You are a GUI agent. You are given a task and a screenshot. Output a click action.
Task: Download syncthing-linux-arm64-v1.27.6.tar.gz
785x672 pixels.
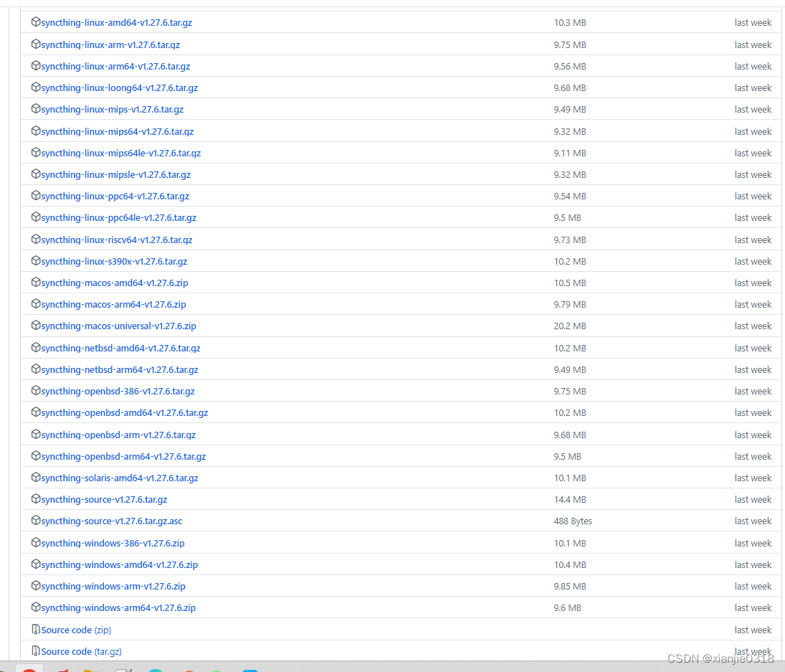point(115,66)
